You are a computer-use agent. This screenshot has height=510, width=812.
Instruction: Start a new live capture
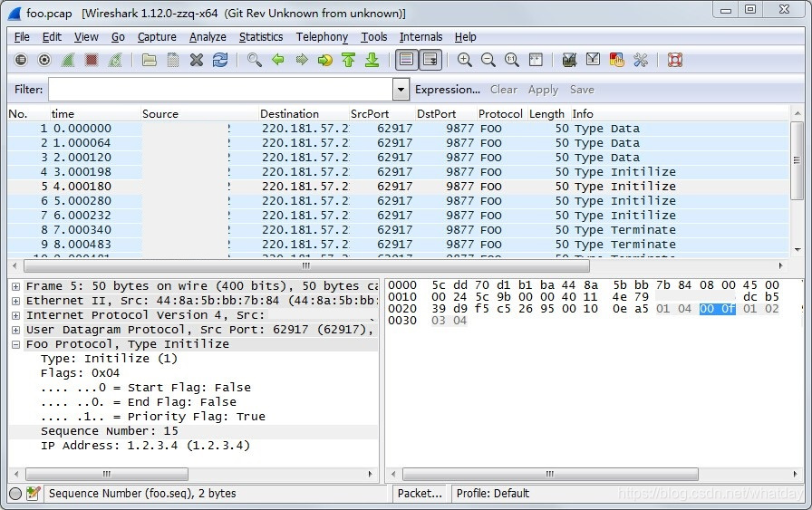point(68,60)
